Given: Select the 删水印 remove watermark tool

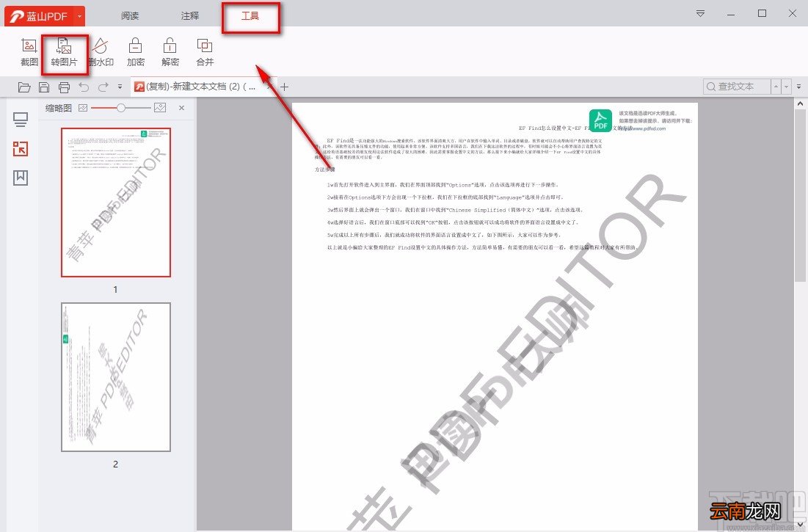Looking at the screenshot, I should click(101, 53).
